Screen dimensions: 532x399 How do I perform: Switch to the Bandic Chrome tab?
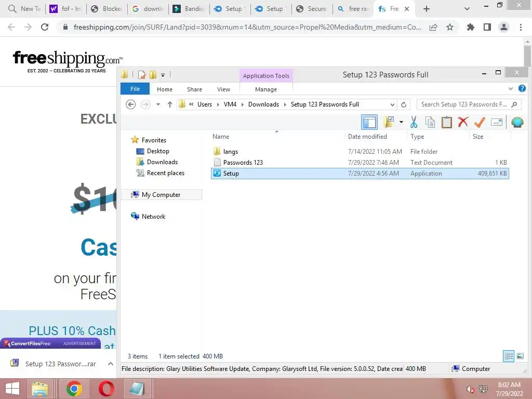[189, 9]
